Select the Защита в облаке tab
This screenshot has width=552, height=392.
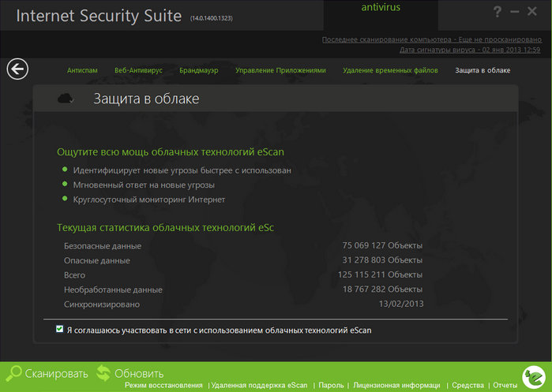coord(483,70)
